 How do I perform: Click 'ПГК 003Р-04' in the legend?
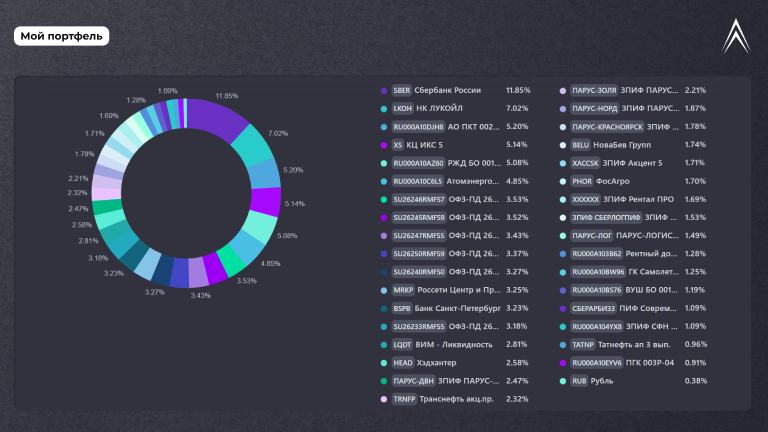point(650,363)
